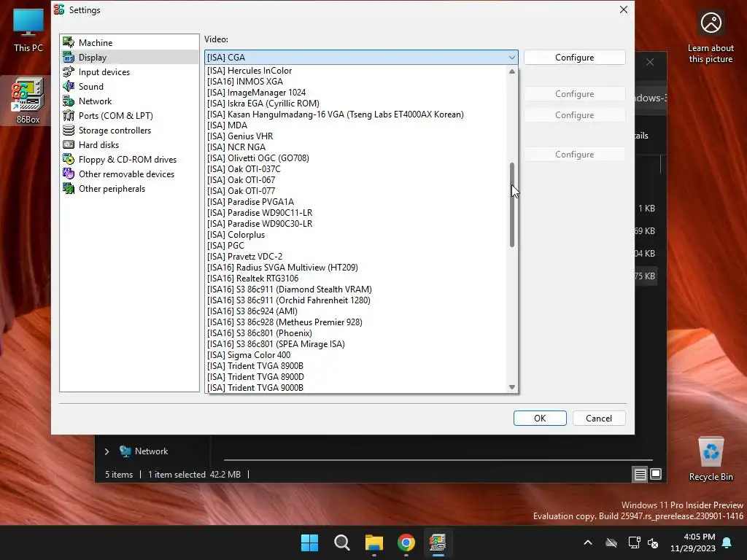Choose [ISA] Paradise WD90C11-LR
This screenshot has width=747, height=560.
click(356, 213)
